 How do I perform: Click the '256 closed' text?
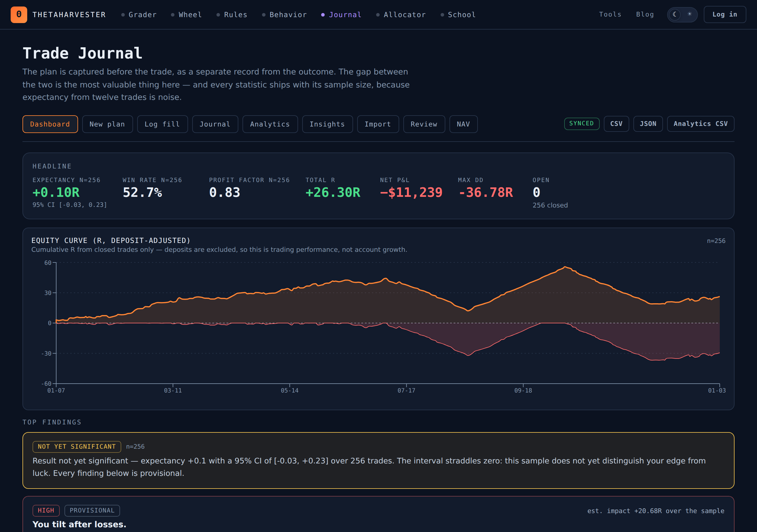[x=550, y=205]
